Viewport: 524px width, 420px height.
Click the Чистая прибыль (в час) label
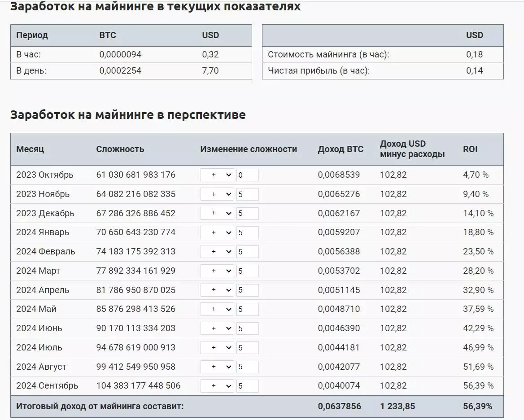point(319,70)
